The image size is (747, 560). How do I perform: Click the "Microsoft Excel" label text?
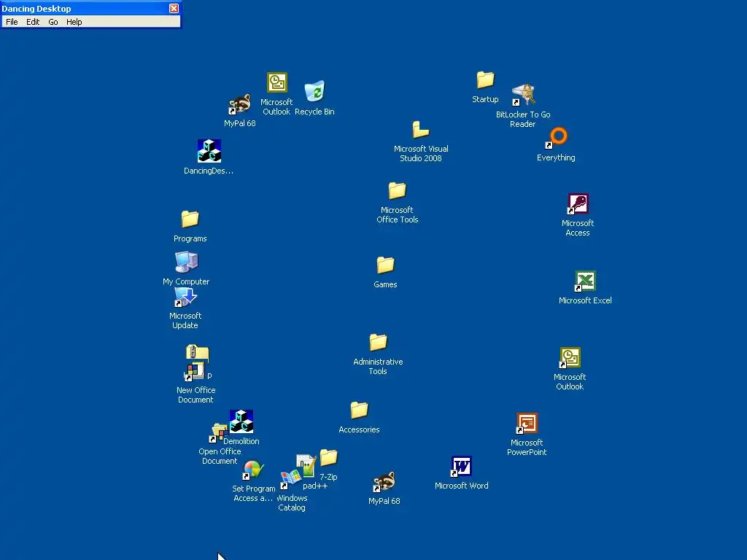(585, 300)
